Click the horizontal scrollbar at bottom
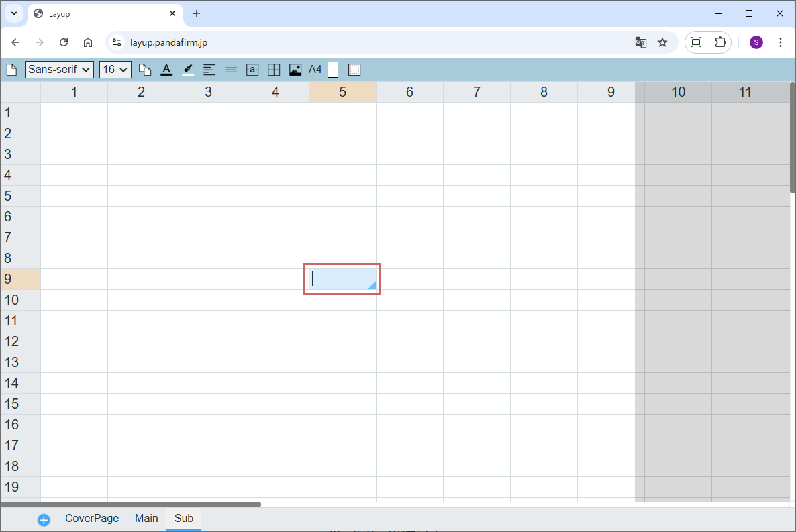Image resolution: width=796 pixels, height=532 pixels. (x=131, y=504)
